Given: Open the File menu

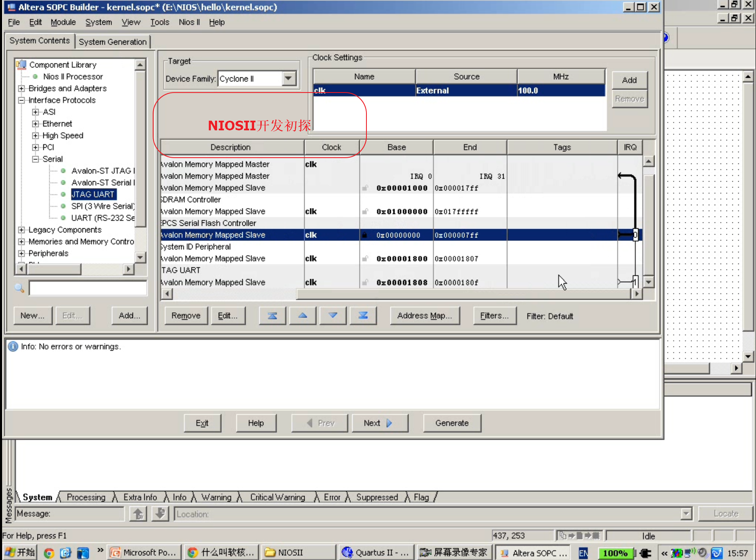Looking at the screenshot, I should [14, 22].
